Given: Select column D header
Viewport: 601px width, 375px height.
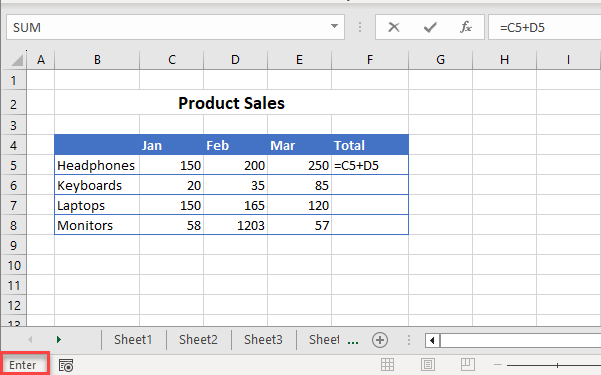Looking at the screenshot, I should [235, 60].
